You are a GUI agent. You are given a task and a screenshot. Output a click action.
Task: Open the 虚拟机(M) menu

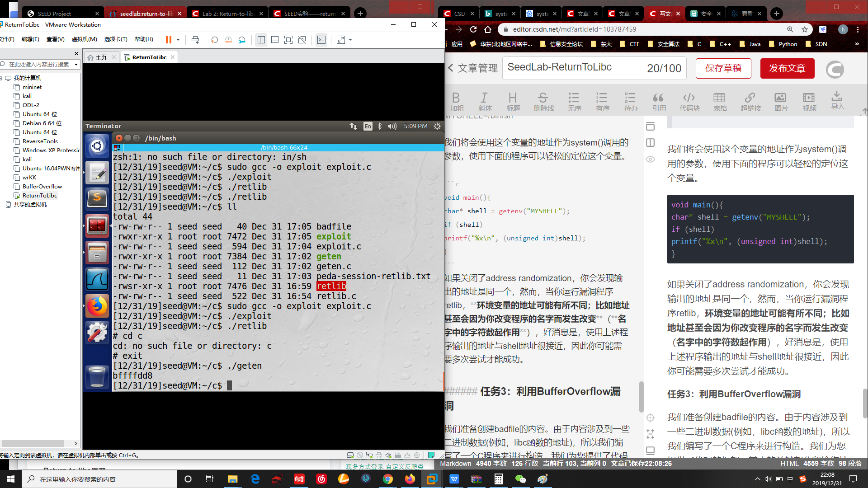point(84,39)
